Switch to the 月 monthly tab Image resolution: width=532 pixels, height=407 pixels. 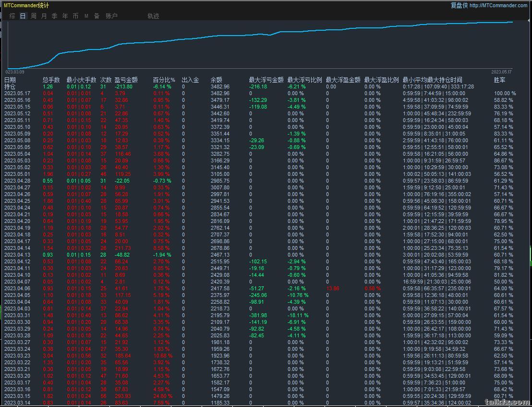pos(44,16)
